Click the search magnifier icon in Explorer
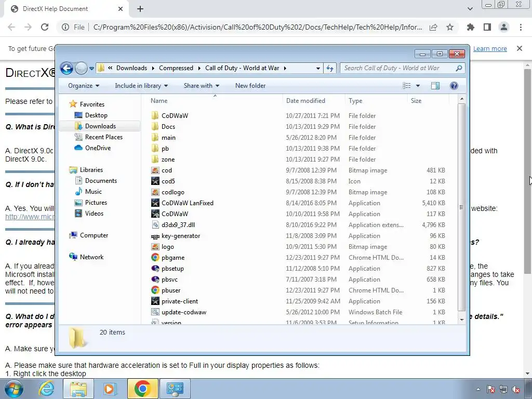 (459, 68)
